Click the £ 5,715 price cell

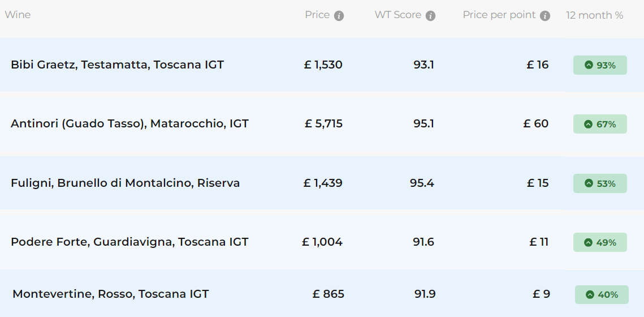[x=323, y=123]
